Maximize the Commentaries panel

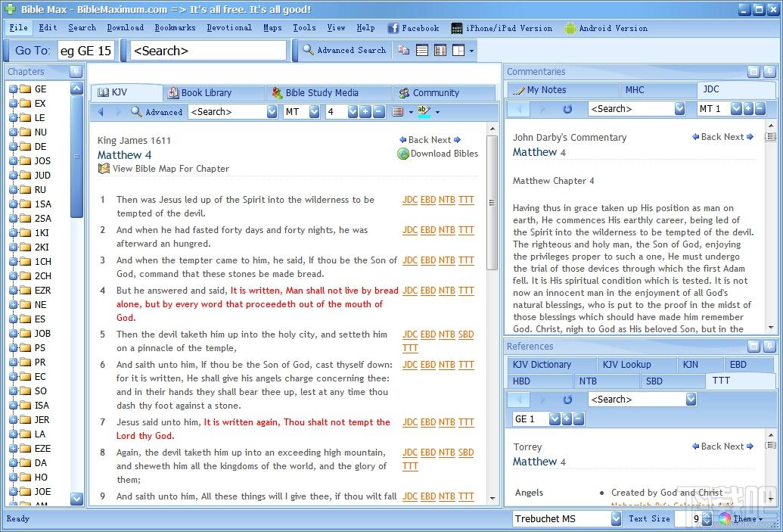[x=753, y=72]
